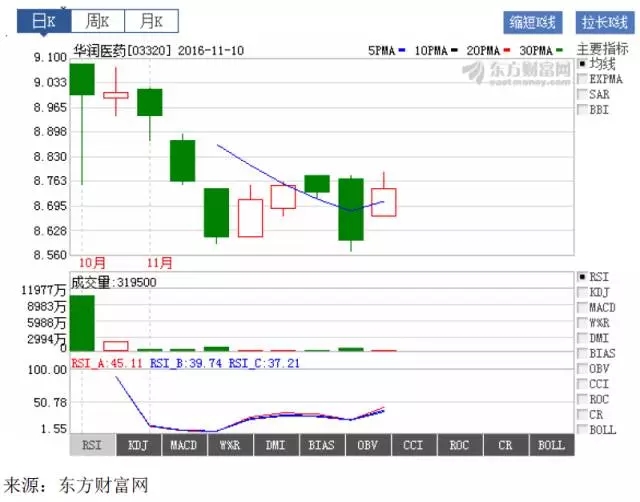Enable the OBV checkbox in right panel
This screenshot has width=640, height=502.
[582, 369]
